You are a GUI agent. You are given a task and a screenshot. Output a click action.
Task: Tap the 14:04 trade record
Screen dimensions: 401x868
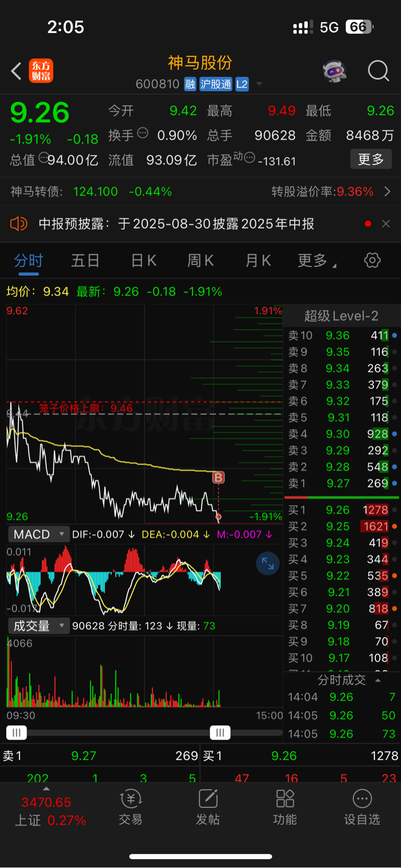[342, 697]
